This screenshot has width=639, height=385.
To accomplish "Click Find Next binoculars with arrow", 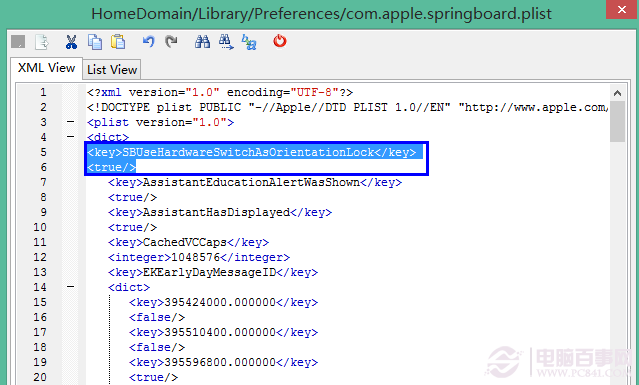I will click(x=226, y=42).
